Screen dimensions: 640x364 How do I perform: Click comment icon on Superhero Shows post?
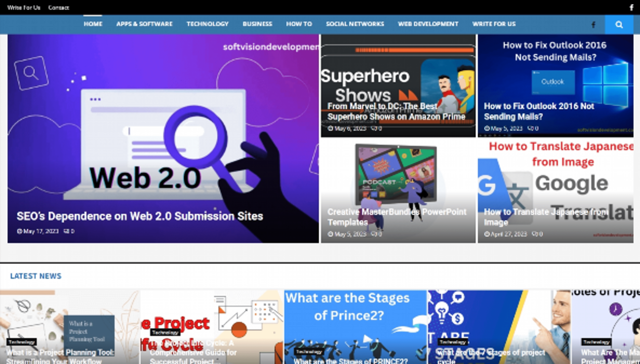pyautogui.click(x=374, y=129)
